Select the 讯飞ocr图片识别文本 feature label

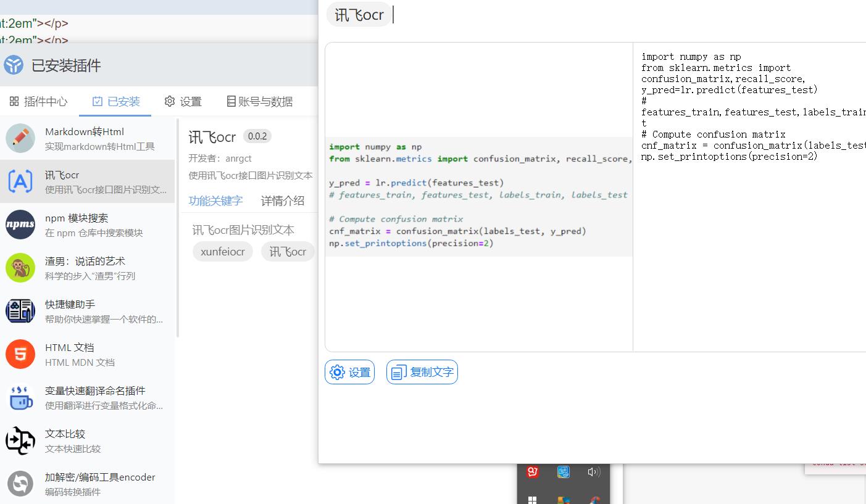click(243, 230)
